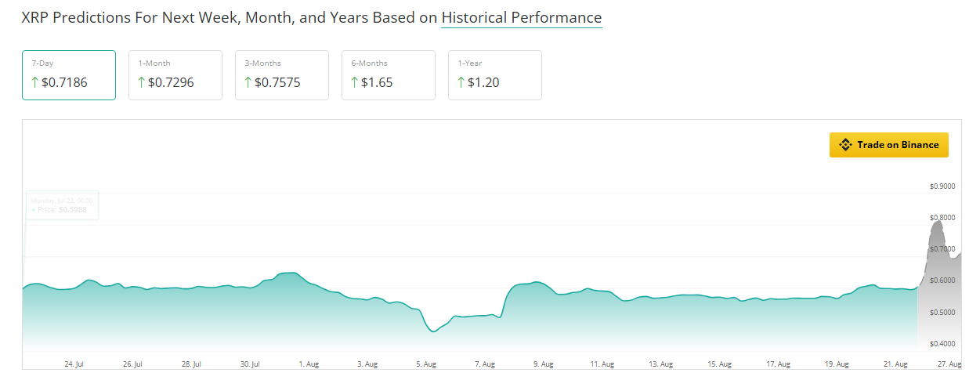Image resolution: width=980 pixels, height=380 pixels.
Task: Switch to the 6-Months prediction tab
Action: [389, 75]
